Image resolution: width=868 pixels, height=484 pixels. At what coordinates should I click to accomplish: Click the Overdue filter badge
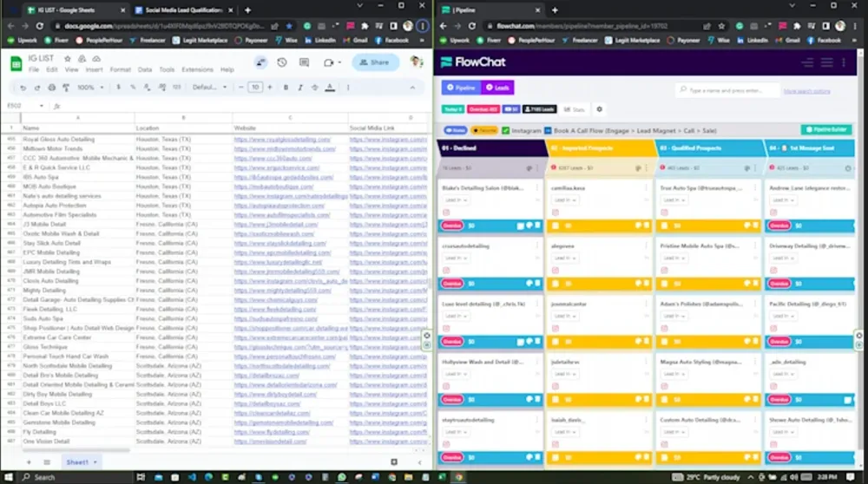483,109
